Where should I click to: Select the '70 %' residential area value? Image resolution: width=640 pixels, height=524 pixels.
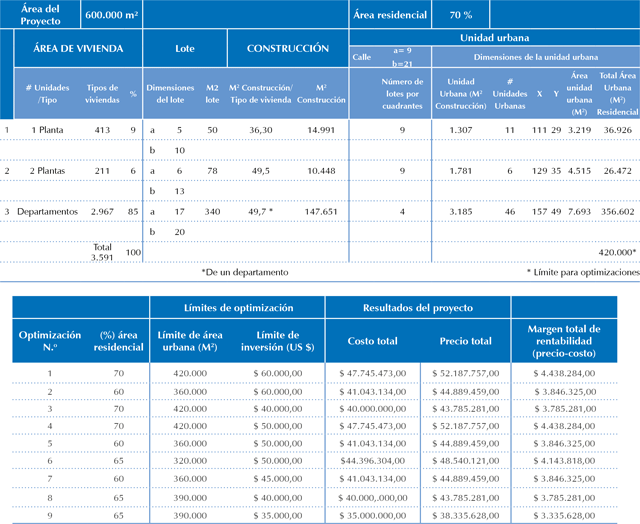[460, 15]
